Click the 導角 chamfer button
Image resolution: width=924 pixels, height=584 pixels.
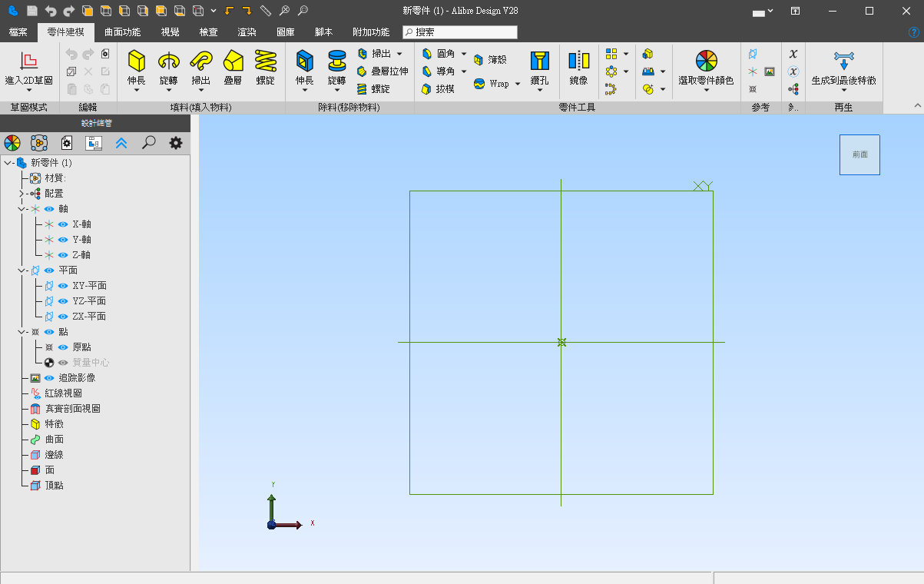pos(438,71)
